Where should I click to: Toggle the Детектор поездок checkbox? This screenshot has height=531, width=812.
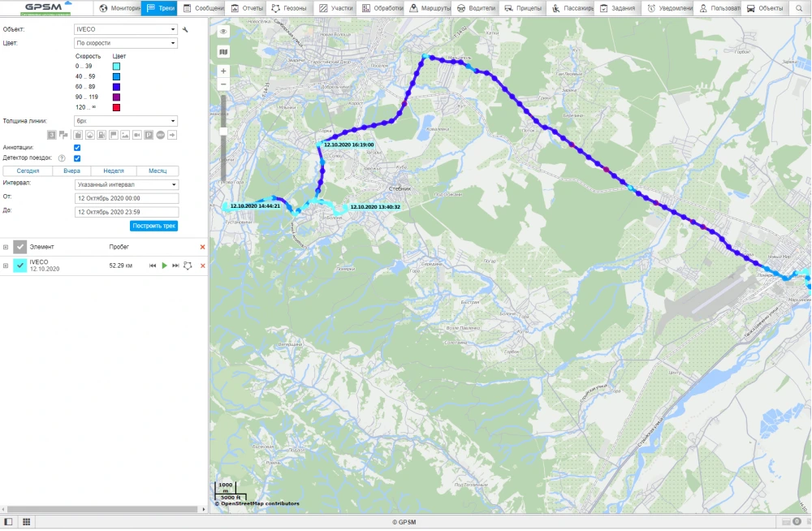pyautogui.click(x=77, y=158)
